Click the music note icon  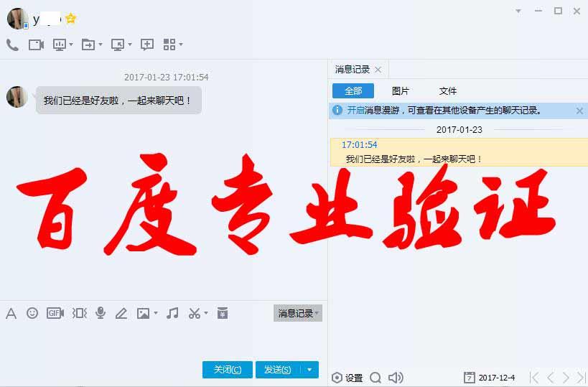(x=172, y=313)
